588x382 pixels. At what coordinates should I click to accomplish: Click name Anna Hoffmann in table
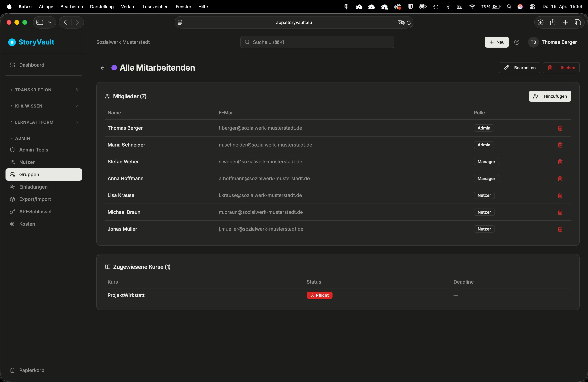pos(126,178)
